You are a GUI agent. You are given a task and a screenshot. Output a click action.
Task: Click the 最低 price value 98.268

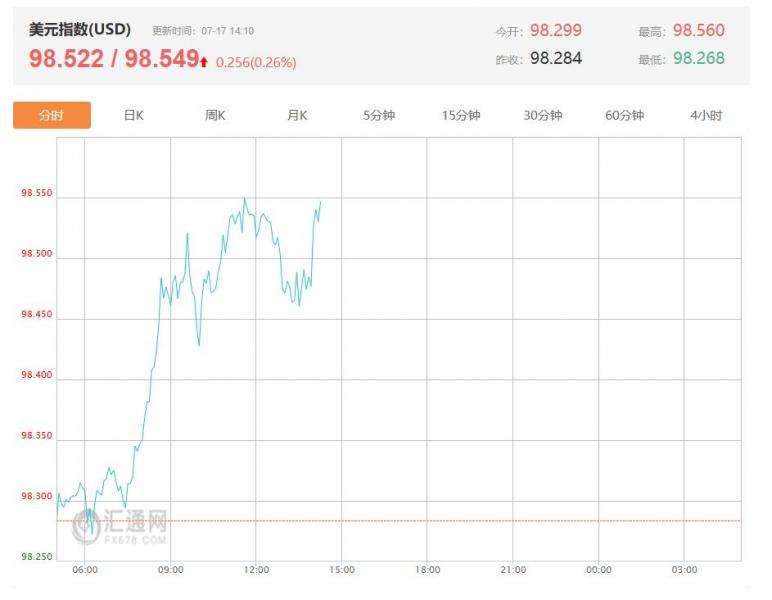tap(699, 58)
